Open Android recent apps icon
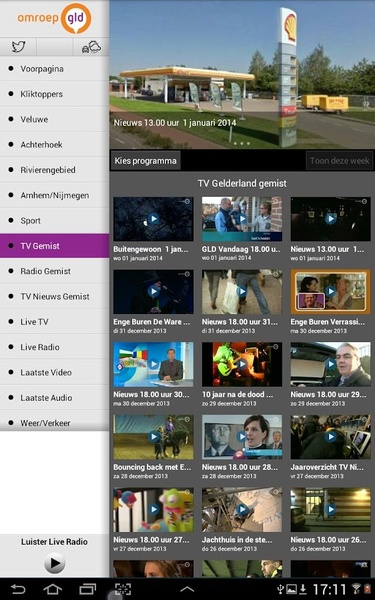 point(88,589)
